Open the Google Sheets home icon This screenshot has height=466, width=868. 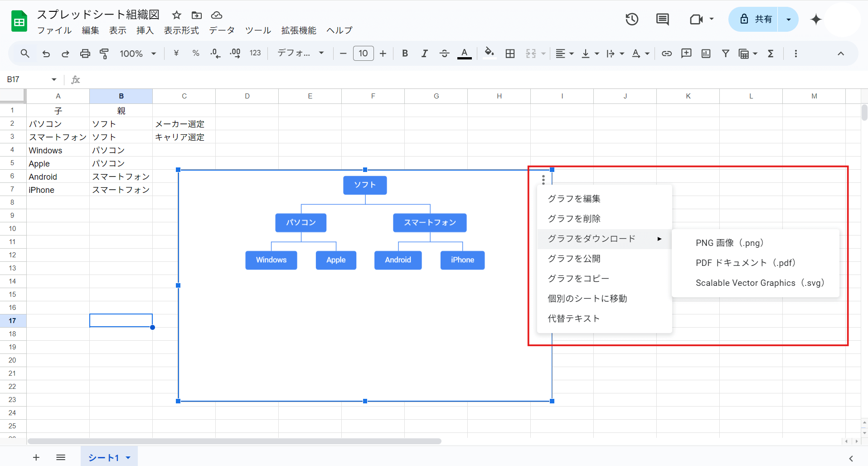click(19, 21)
